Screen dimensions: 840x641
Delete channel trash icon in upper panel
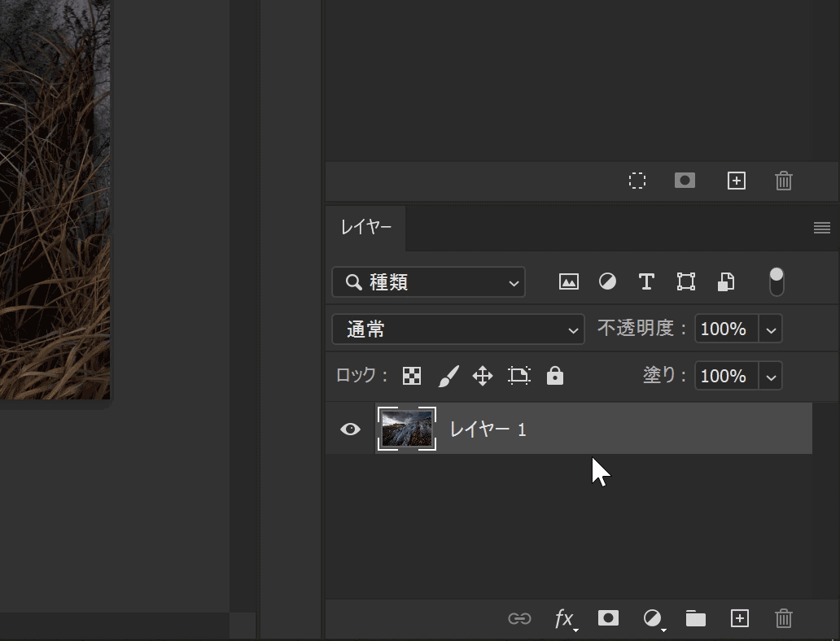(783, 181)
